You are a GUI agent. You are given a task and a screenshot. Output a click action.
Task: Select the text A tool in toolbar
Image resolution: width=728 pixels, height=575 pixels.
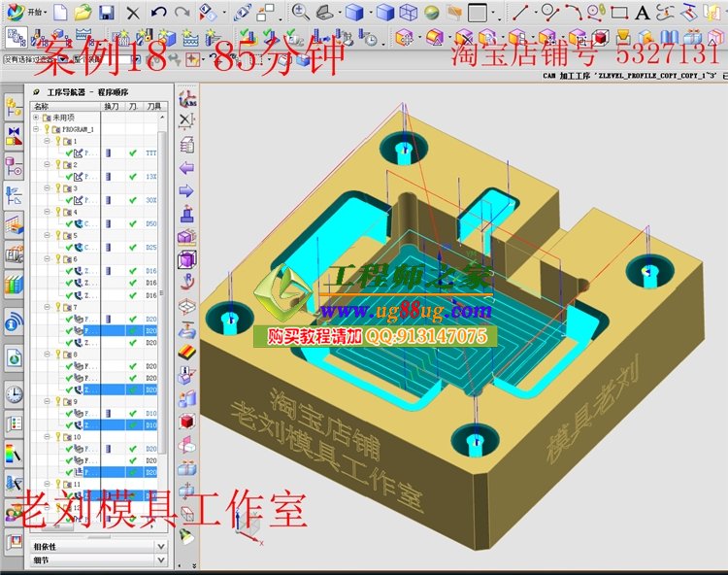(x=643, y=13)
